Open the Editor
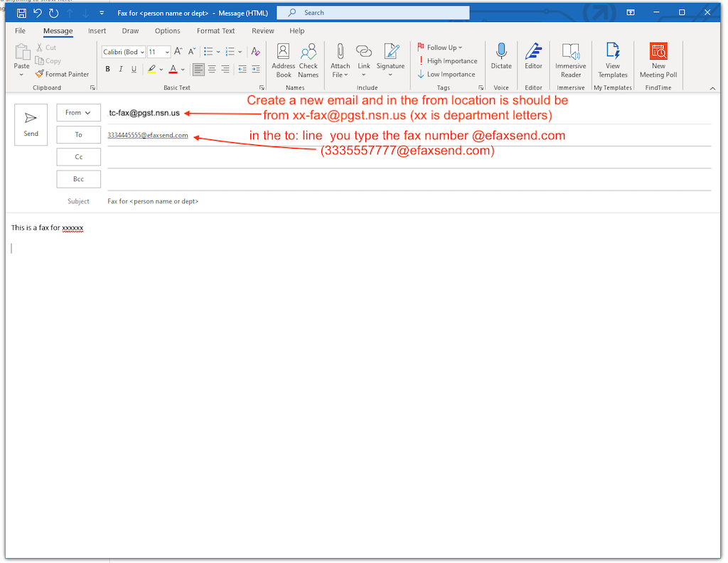Image resolution: width=728 pixels, height=563 pixels. click(533, 57)
